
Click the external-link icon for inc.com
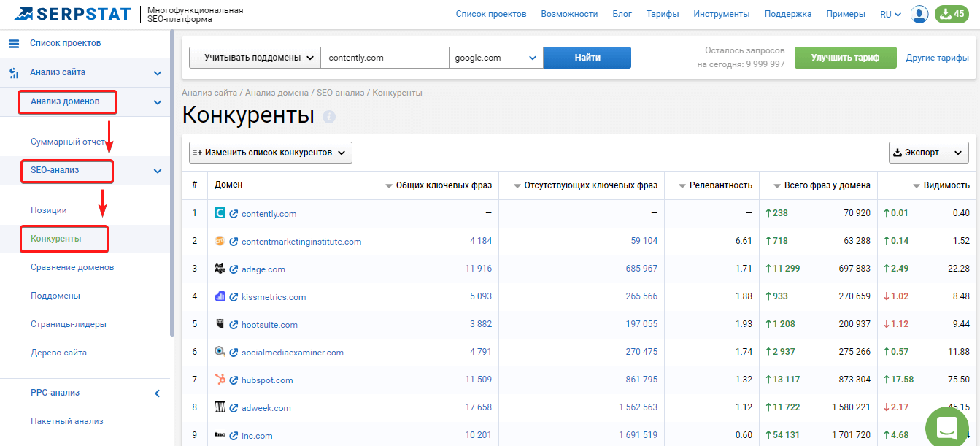(x=234, y=436)
